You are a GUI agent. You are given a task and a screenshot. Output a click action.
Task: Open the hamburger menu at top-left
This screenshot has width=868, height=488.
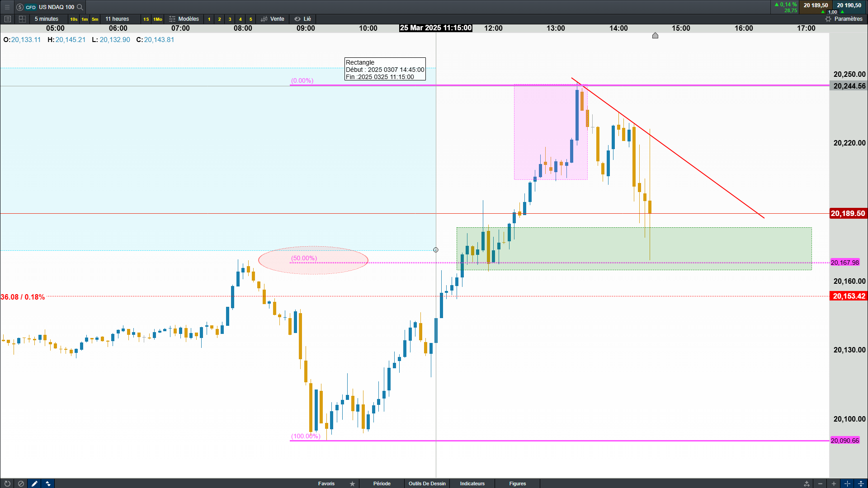pyautogui.click(x=7, y=7)
